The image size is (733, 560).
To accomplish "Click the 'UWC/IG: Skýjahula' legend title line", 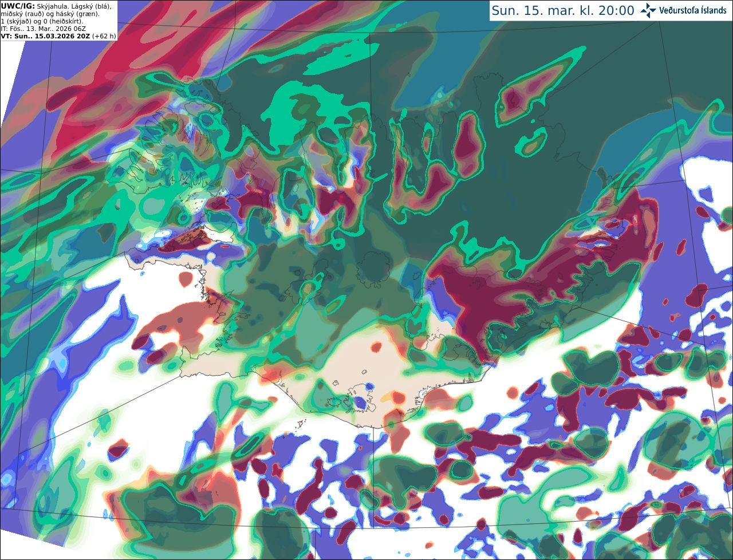I will [56, 6].
